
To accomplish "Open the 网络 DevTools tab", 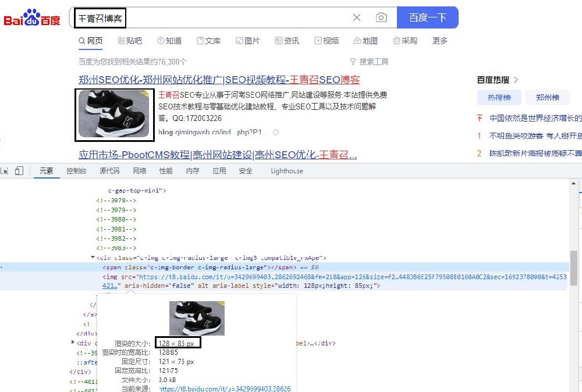I will tap(139, 171).
